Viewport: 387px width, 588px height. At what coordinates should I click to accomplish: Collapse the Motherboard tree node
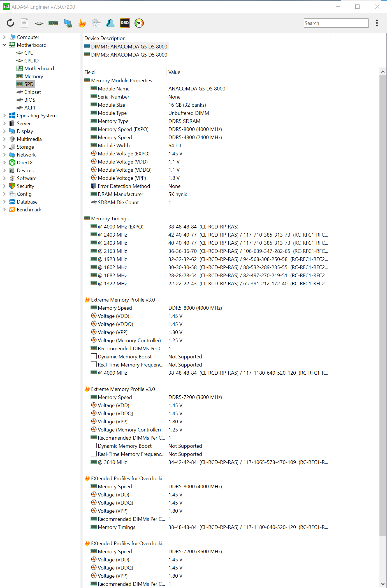point(4,45)
